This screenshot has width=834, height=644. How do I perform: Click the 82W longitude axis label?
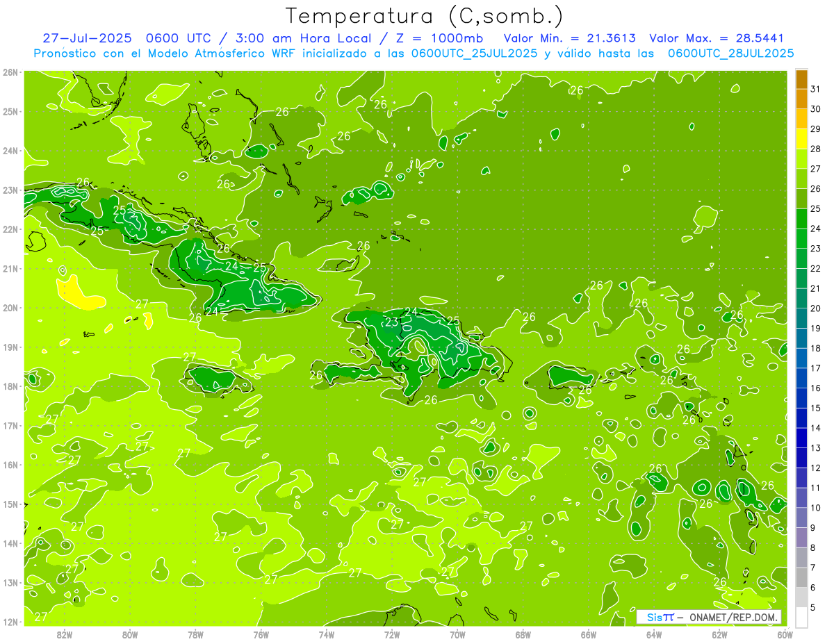(x=64, y=634)
